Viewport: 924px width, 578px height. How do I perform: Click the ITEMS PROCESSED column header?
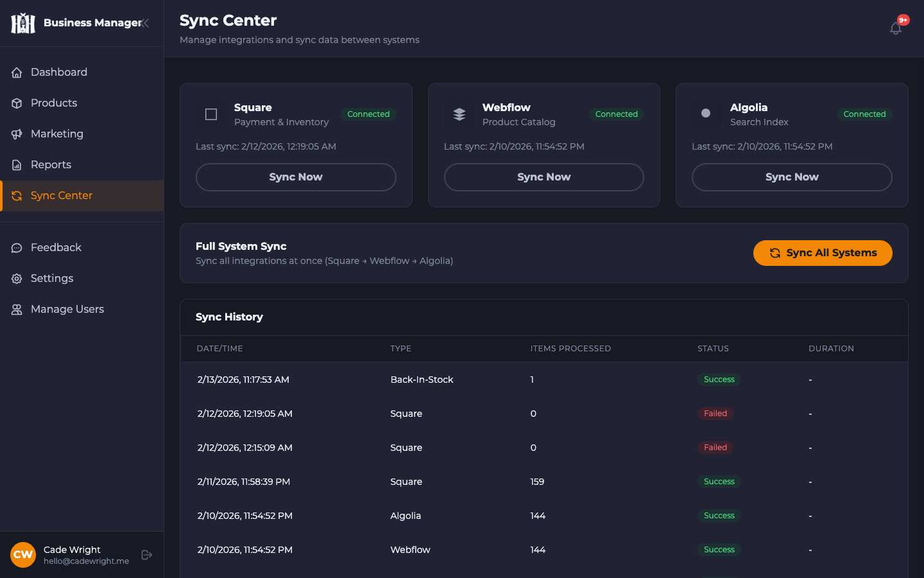click(x=570, y=349)
